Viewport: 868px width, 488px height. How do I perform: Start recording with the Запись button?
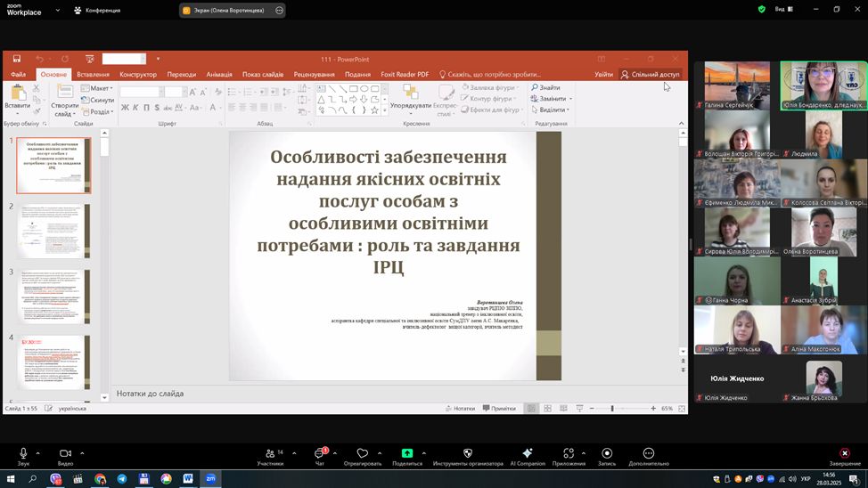(x=607, y=454)
